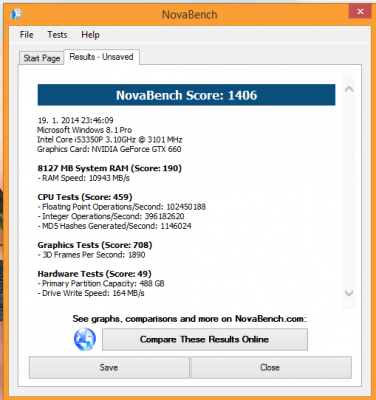The width and height of the screenshot is (376, 400).
Task: Click the NVIDIA GeForce GTX 660 line
Action: (x=109, y=149)
